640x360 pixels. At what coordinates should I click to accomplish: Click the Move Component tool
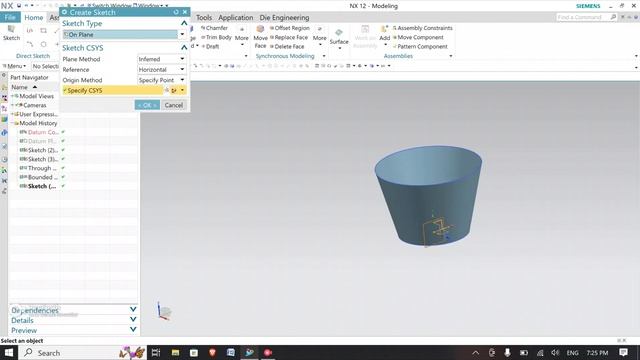click(418, 37)
